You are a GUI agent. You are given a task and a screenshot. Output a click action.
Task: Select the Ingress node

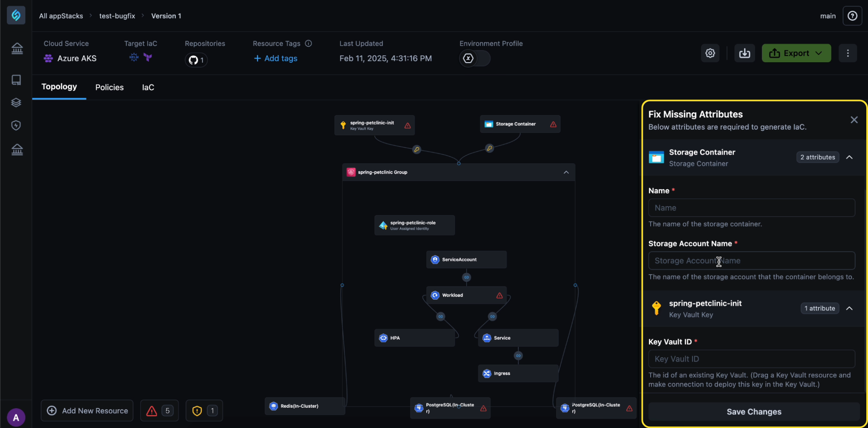(x=518, y=373)
